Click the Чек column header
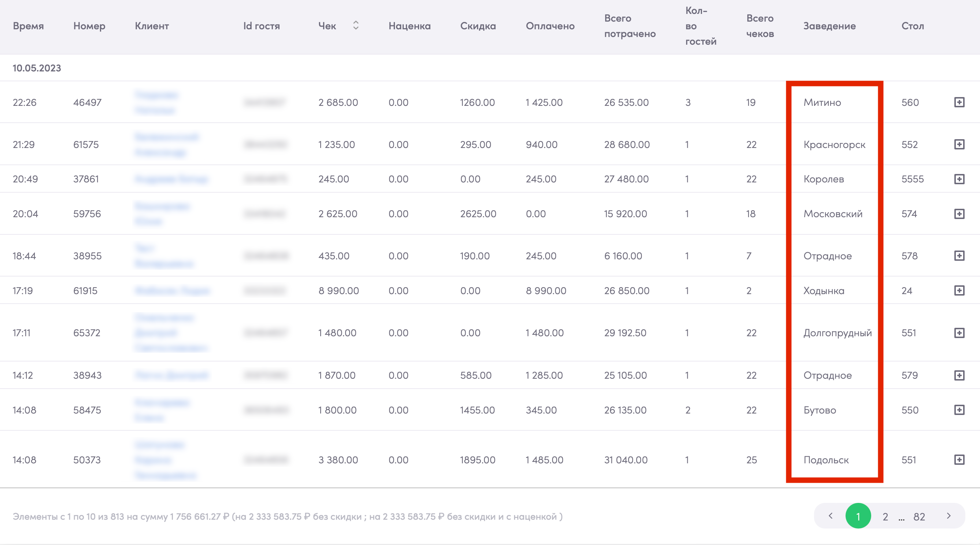 327,26
